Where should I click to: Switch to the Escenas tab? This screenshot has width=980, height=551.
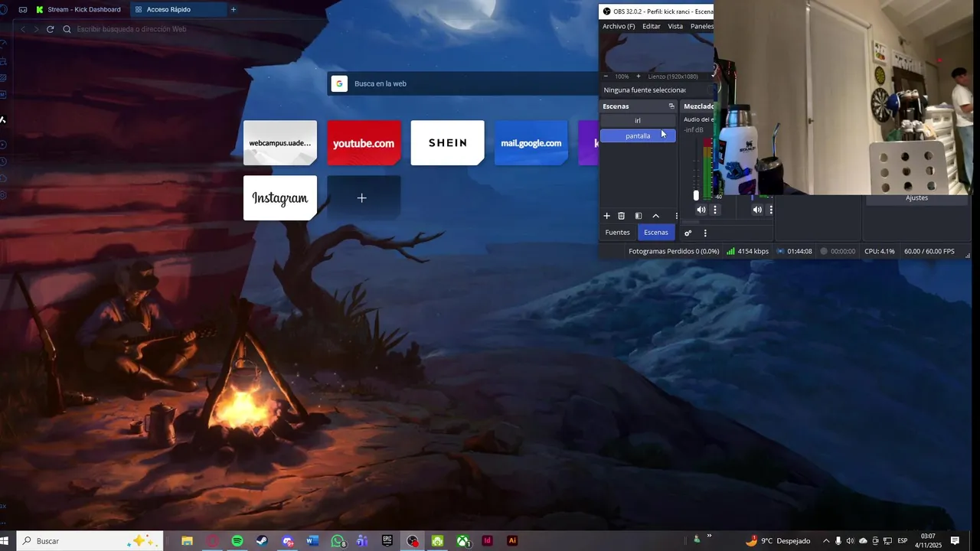pos(656,233)
